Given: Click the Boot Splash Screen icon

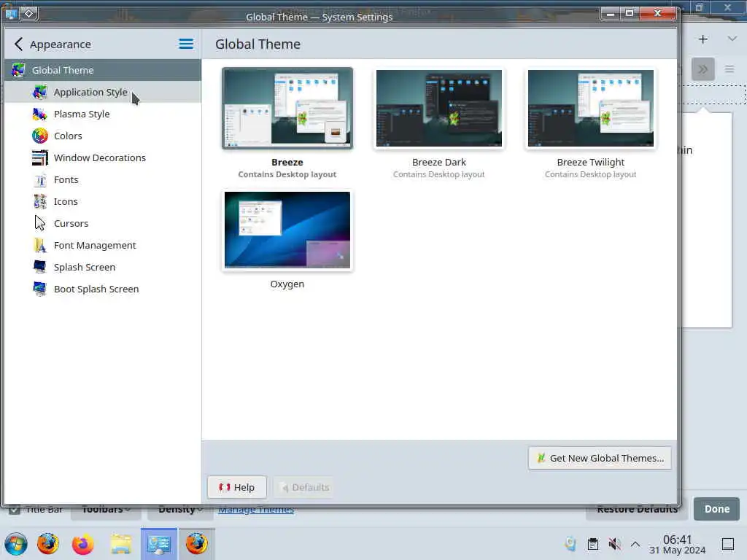Looking at the screenshot, I should click(x=40, y=289).
